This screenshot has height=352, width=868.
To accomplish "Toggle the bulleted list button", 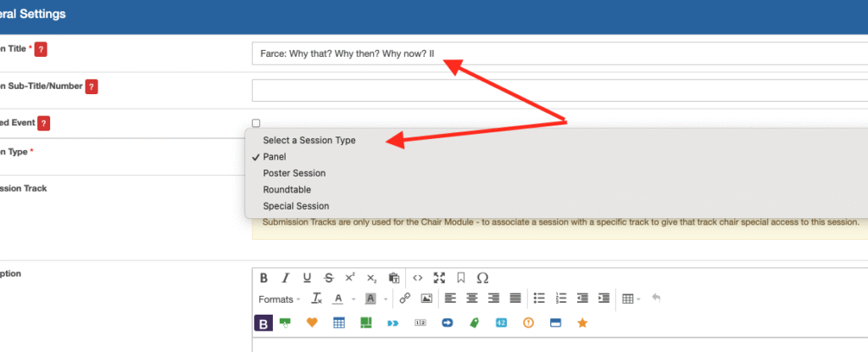I will 539,299.
